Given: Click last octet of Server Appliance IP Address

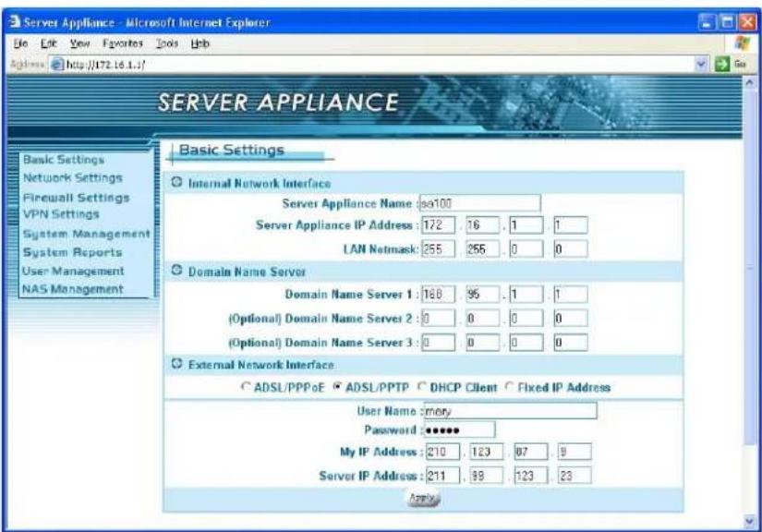Looking at the screenshot, I should pyautogui.click(x=571, y=225).
